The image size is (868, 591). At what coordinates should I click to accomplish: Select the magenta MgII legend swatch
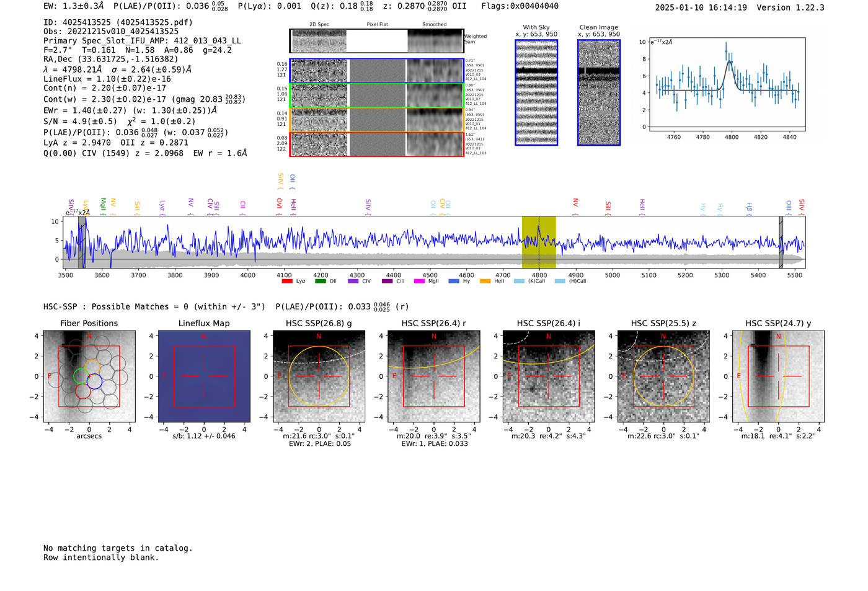tap(419, 281)
